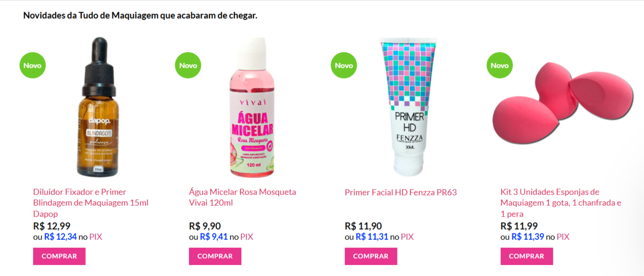
Task: Click the Novo badge on sponge kit
Action: 499,65
